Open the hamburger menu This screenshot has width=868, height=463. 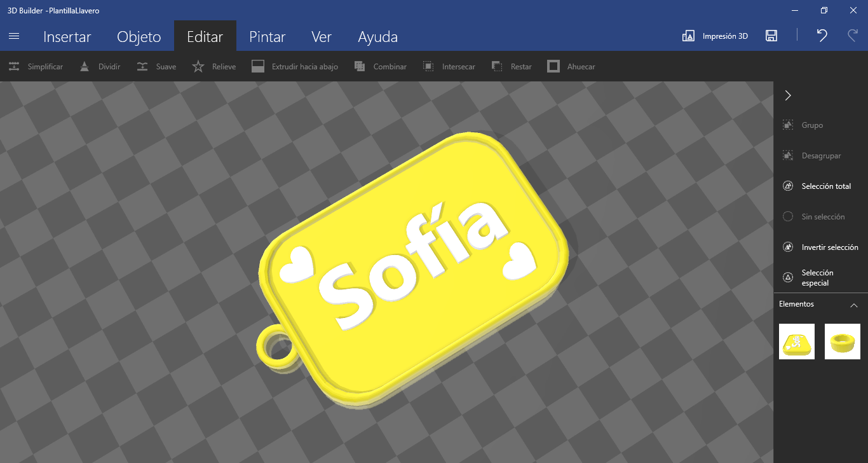(14, 36)
